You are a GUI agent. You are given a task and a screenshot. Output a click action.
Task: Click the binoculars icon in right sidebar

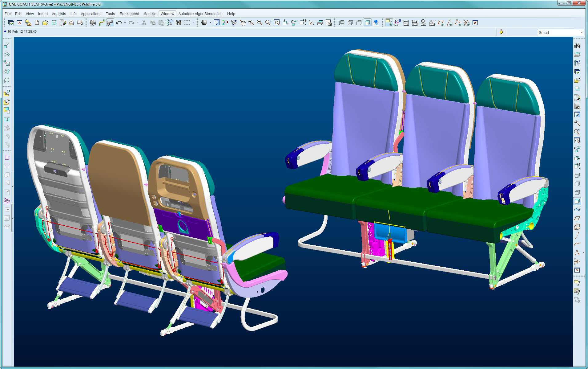tap(577, 46)
